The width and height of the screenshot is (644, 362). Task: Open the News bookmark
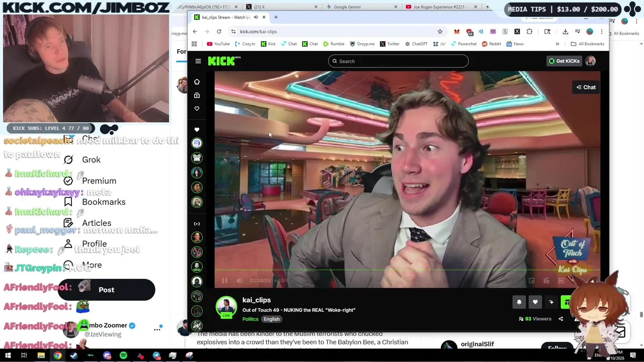click(515, 44)
